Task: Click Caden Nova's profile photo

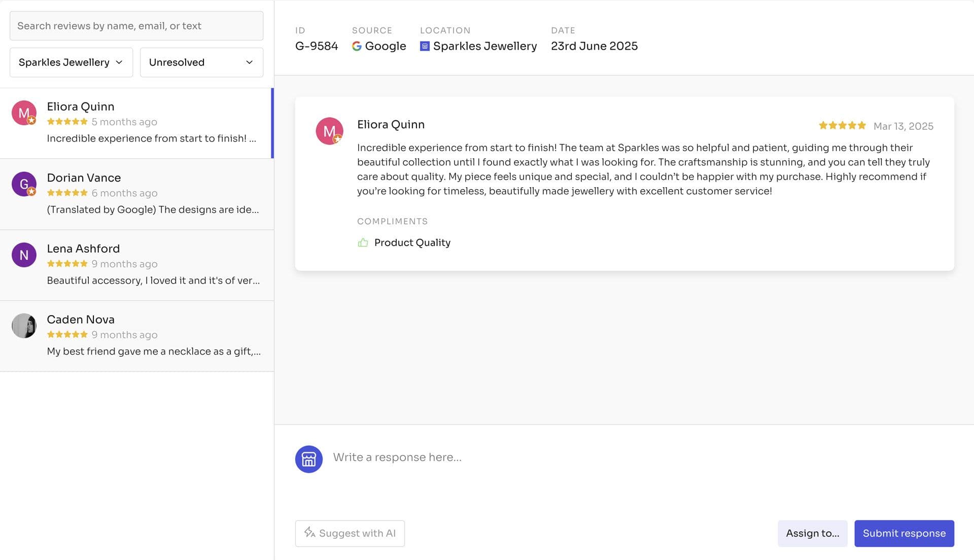Action: coord(24,326)
